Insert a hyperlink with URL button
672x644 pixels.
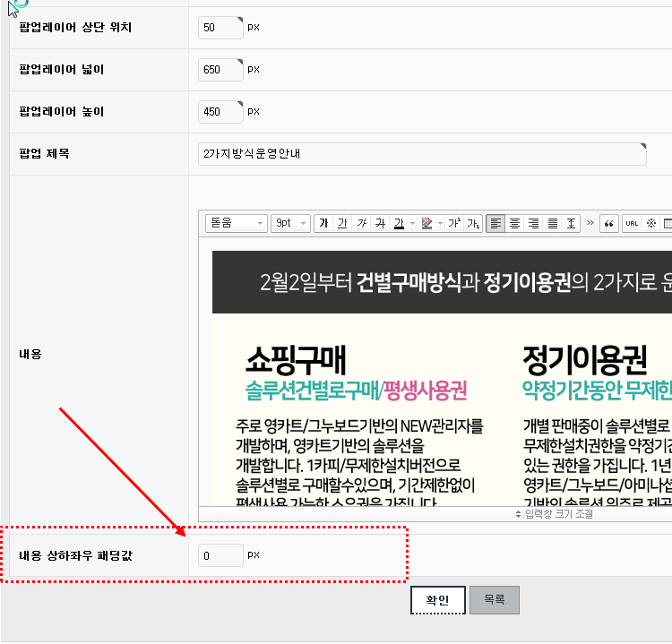click(x=632, y=223)
